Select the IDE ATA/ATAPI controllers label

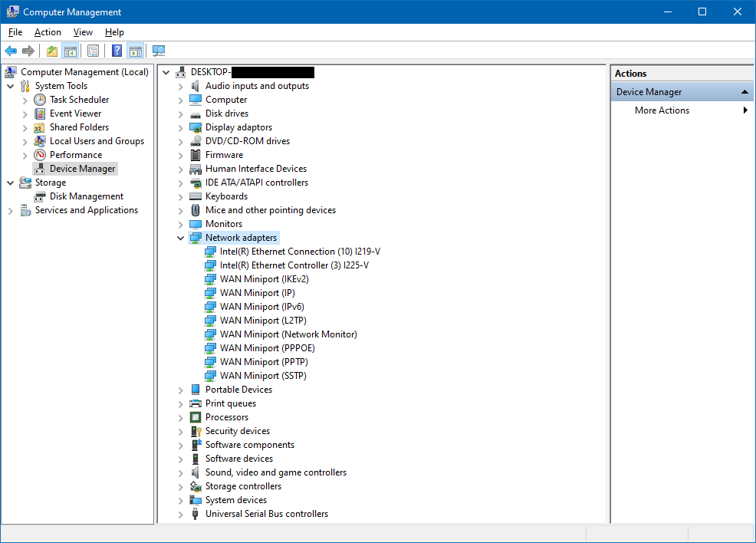click(x=257, y=183)
